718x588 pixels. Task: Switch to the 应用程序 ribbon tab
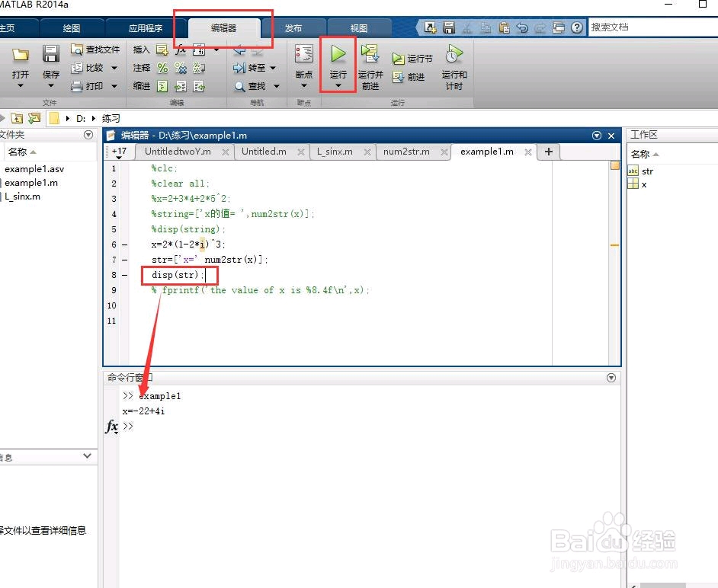click(x=145, y=28)
